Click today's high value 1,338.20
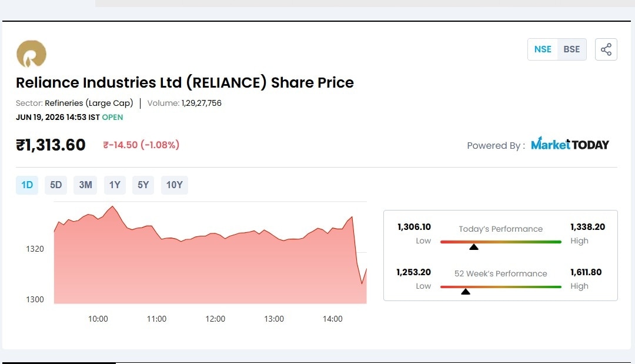Image resolution: width=635 pixels, height=364 pixels. (x=587, y=227)
